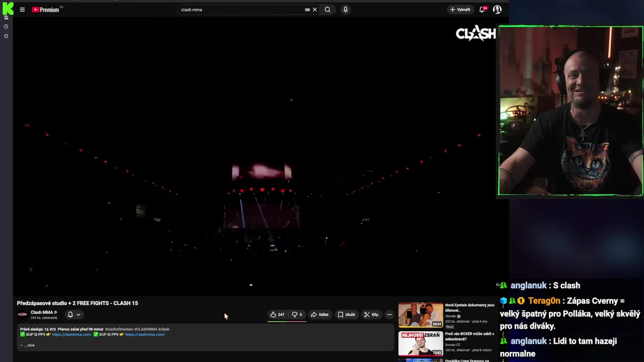Viewport: 644px width, 362px height.
Task: Create a clip with Klip button
Action: click(371, 315)
